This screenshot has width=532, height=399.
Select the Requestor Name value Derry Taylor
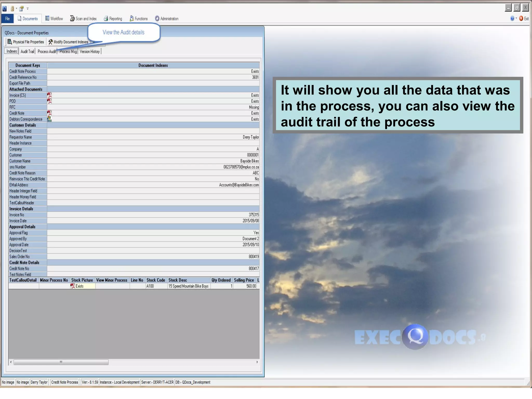(251, 137)
